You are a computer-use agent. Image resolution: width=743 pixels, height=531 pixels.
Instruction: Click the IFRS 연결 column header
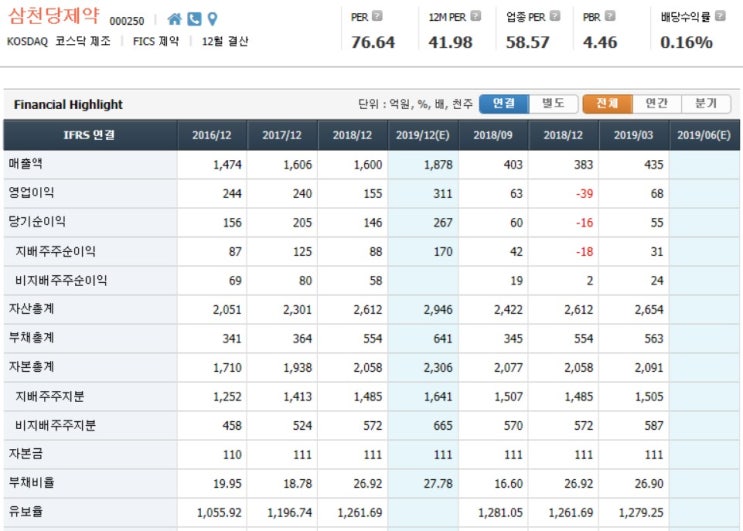tap(90, 135)
